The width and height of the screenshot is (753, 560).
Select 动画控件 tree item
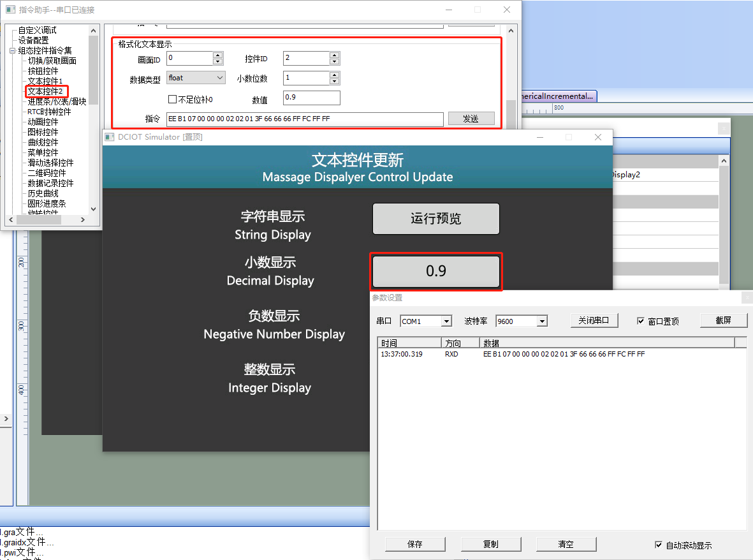click(43, 122)
